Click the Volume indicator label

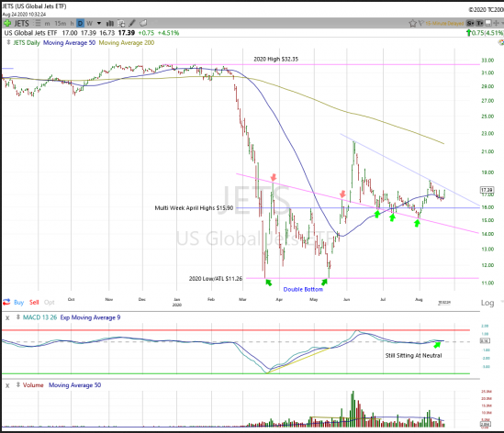pos(33,384)
